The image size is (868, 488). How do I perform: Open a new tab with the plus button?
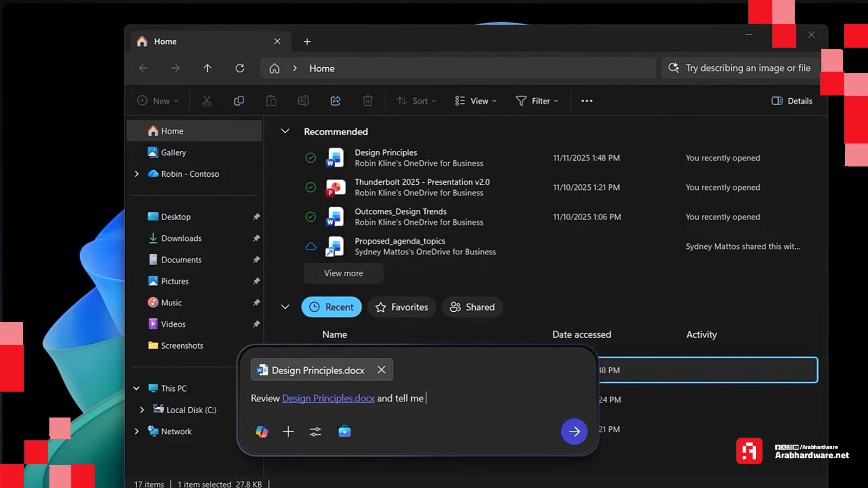tap(307, 42)
